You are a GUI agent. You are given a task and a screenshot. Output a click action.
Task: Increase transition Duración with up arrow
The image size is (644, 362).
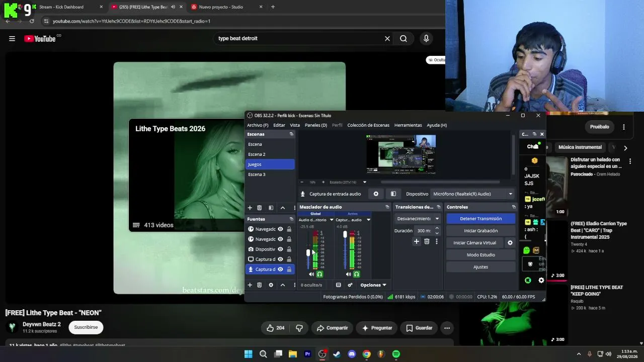tap(437, 228)
